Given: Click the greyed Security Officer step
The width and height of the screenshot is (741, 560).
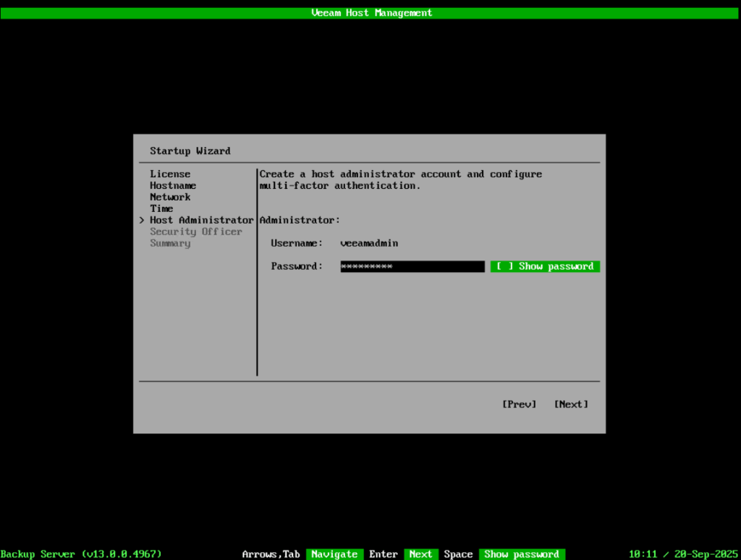Looking at the screenshot, I should [196, 232].
